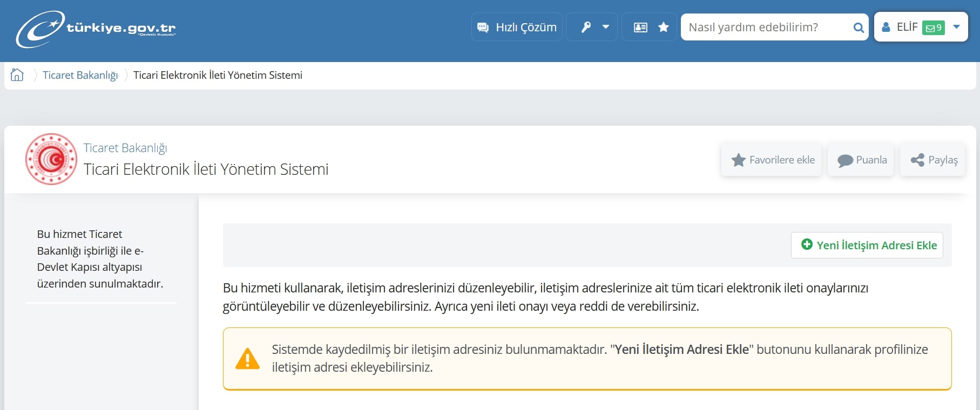Image resolution: width=980 pixels, height=410 pixels.
Task: Expand the key icon dropdown arrow
Action: (x=606, y=27)
